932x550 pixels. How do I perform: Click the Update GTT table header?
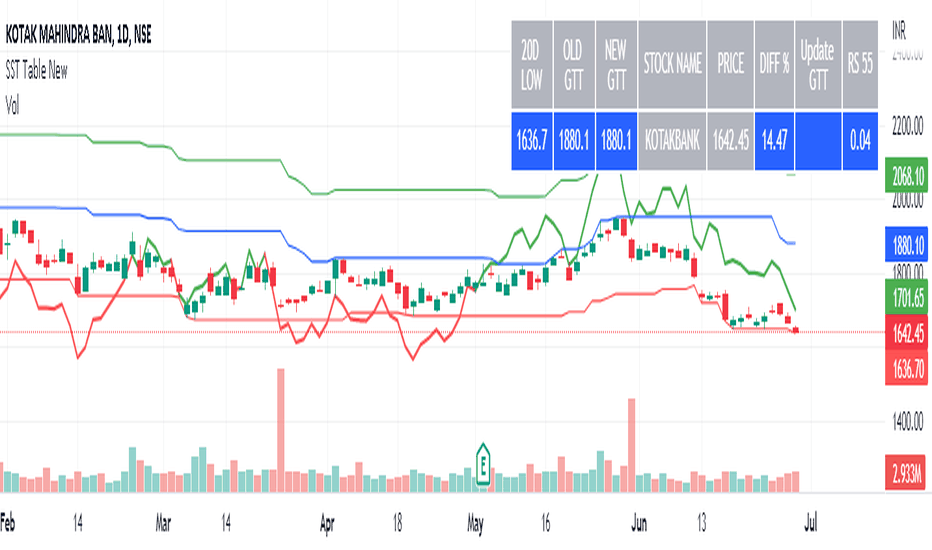pyautogui.click(x=818, y=64)
